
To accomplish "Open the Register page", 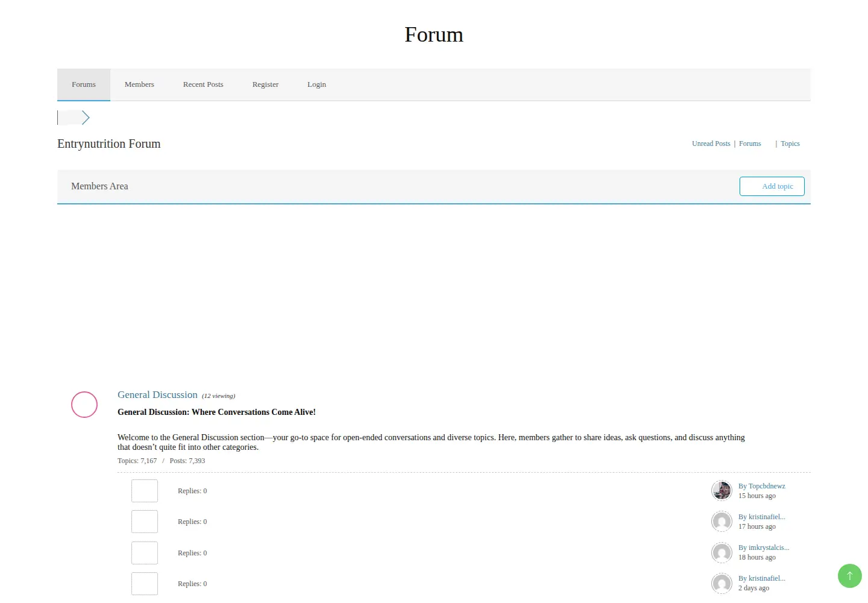I will coord(265,84).
